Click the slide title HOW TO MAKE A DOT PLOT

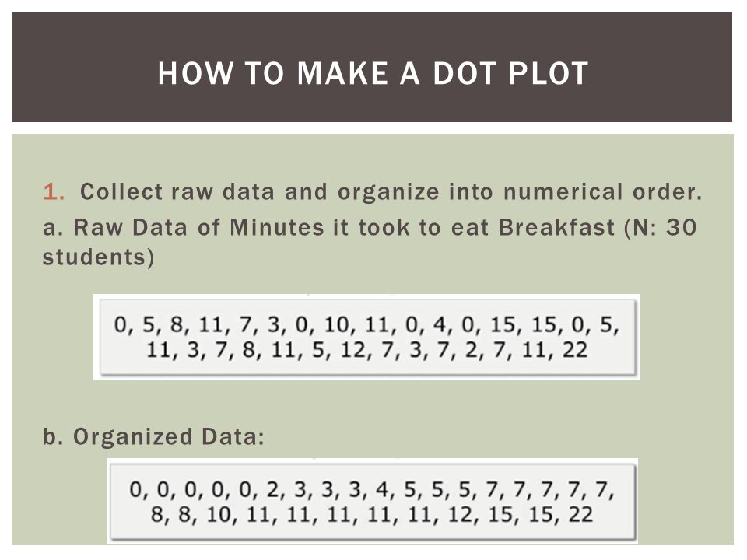tap(373, 73)
